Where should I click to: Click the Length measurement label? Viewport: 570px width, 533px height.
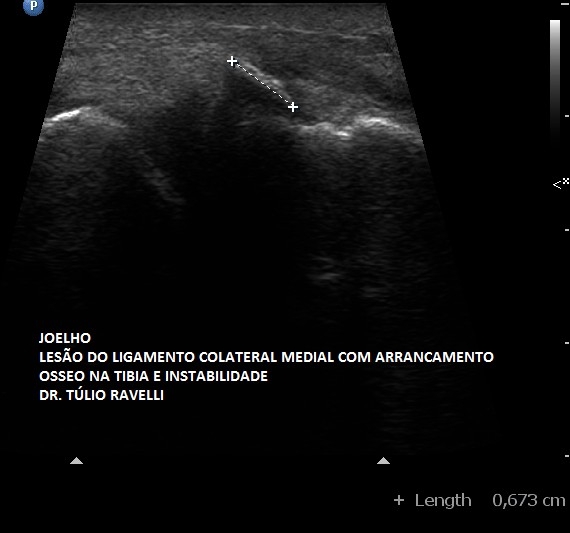(443, 501)
